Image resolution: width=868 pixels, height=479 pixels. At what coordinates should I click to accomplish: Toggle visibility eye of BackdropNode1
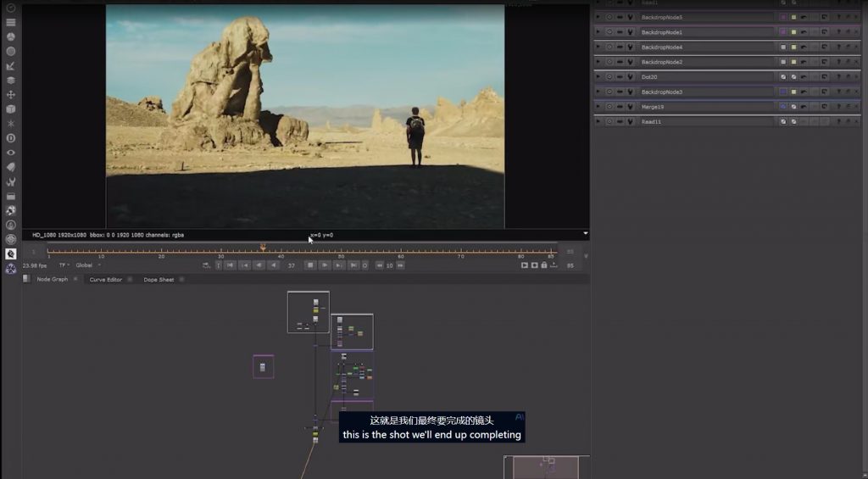(x=609, y=32)
